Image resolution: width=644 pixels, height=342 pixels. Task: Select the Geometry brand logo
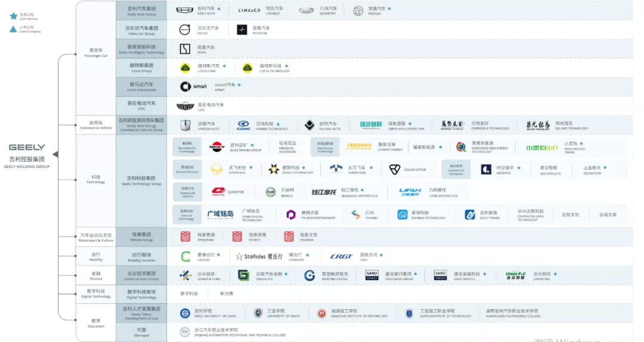tap(306, 11)
